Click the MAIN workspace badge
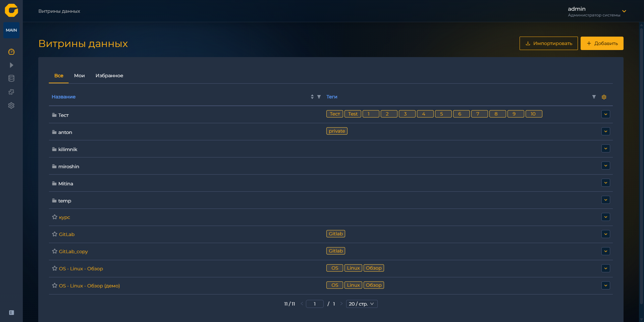The image size is (644, 322). click(11, 30)
